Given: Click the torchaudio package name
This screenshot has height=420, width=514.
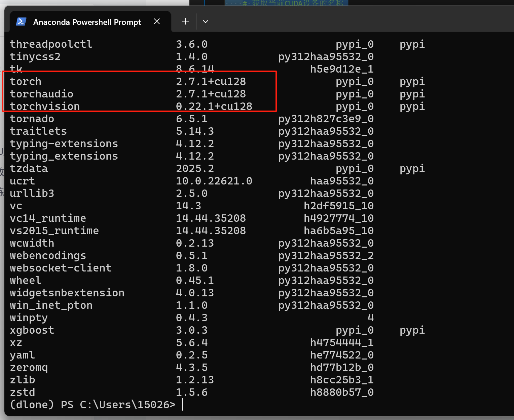Looking at the screenshot, I should tap(41, 94).
